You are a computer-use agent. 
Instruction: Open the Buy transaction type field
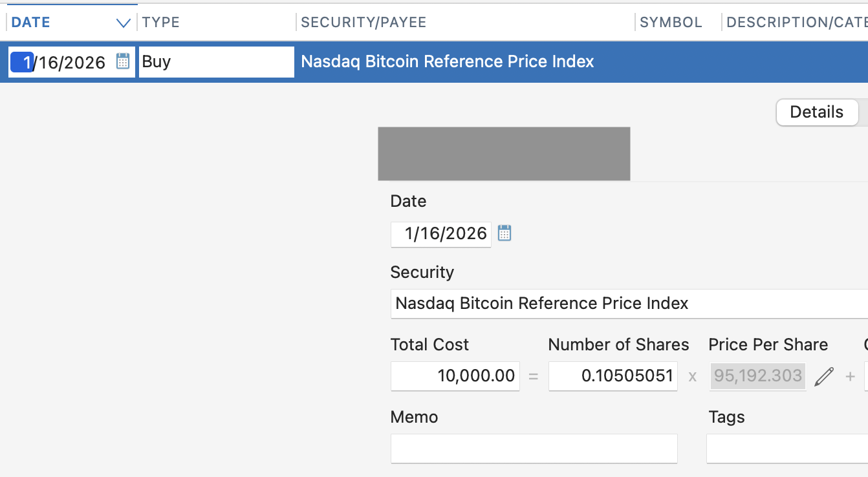(216, 62)
